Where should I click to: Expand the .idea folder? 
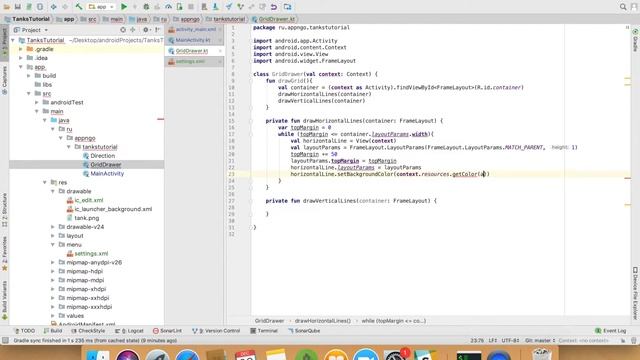coord(21,58)
